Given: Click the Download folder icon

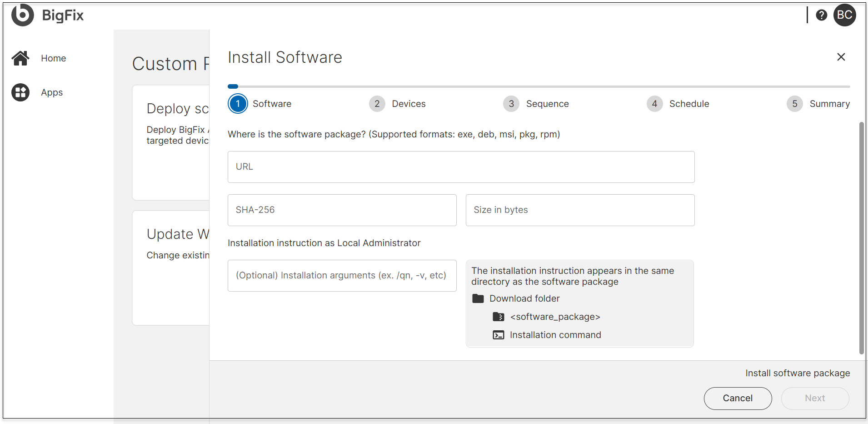Looking at the screenshot, I should tap(478, 298).
